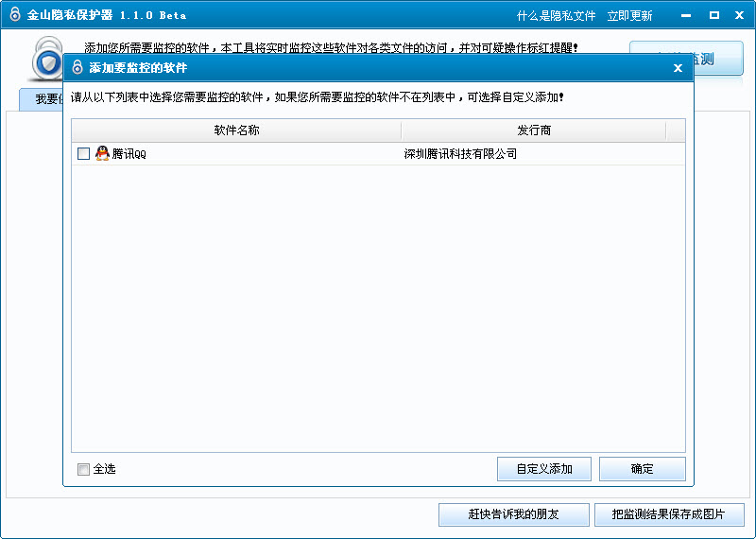Click 把监测结果保存成图片 button
The image size is (756, 539).
(x=669, y=514)
